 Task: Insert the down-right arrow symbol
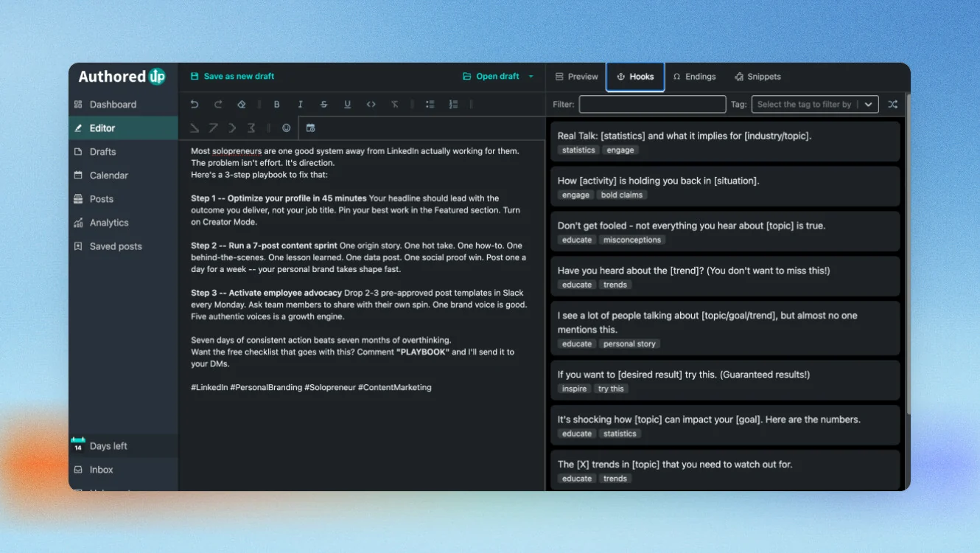pyautogui.click(x=195, y=128)
